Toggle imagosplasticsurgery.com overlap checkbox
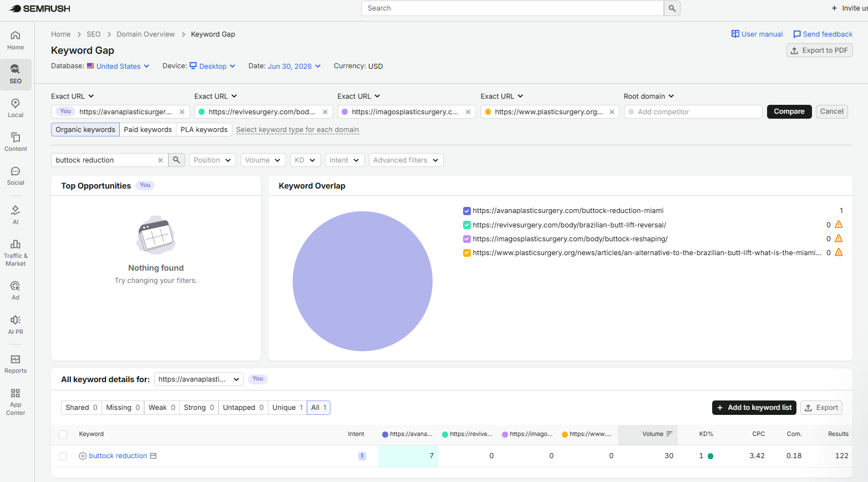This screenshot has height=482, width=868. pyautogui.click(x=467, y=239)
